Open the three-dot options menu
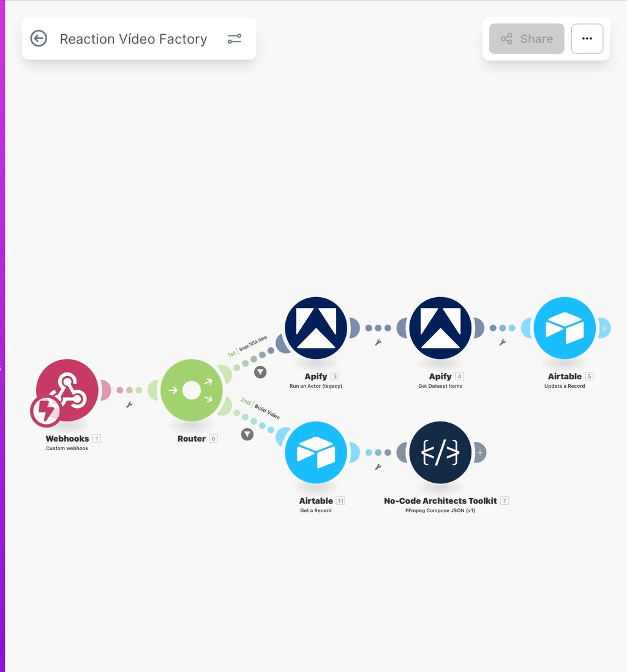 click(x=587, y=39)
